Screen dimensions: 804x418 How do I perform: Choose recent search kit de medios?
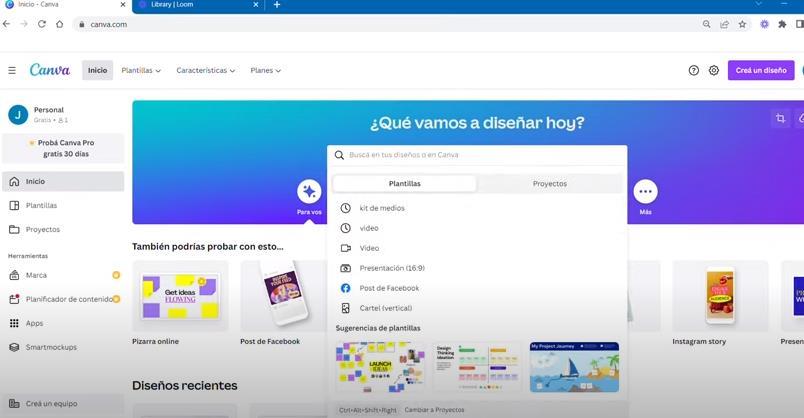tap(477, 208)
